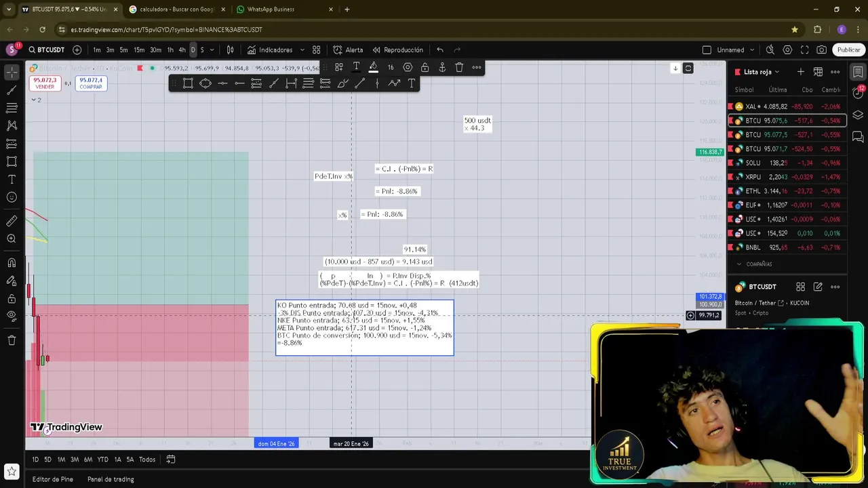
Task: Delete selected drawing with floating toolbar trash
Action: [459, 67]
